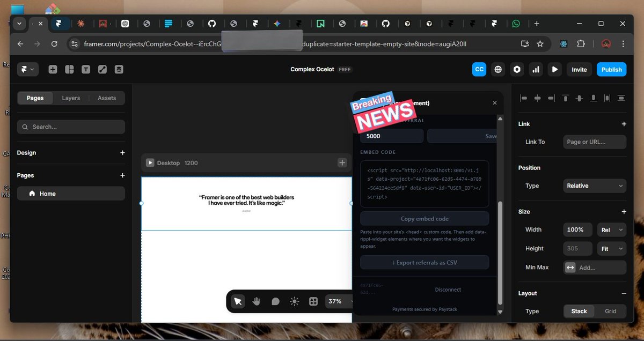Reload the page in Chrome
644x341 pixels.
(x=54, y=44)
